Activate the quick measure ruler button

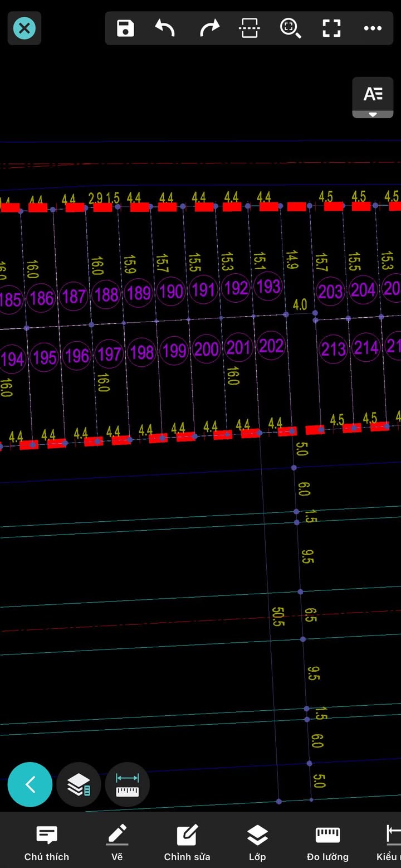click(127, 785)
